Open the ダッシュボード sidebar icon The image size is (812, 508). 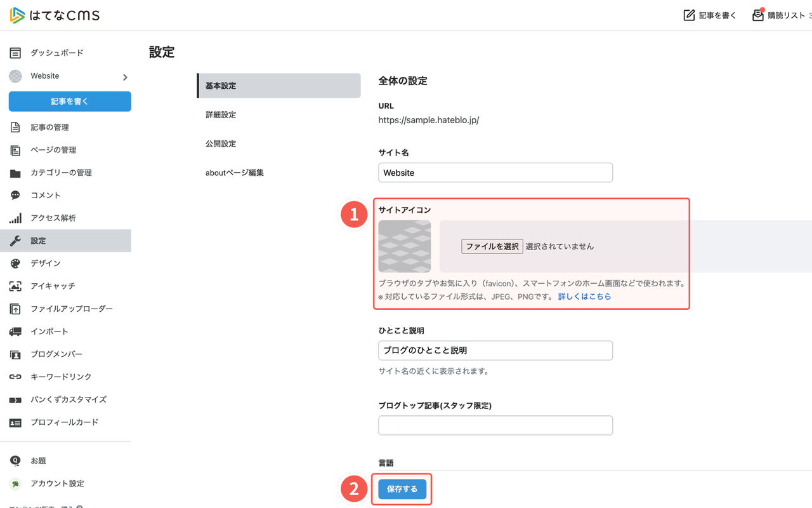coord(15,53)
